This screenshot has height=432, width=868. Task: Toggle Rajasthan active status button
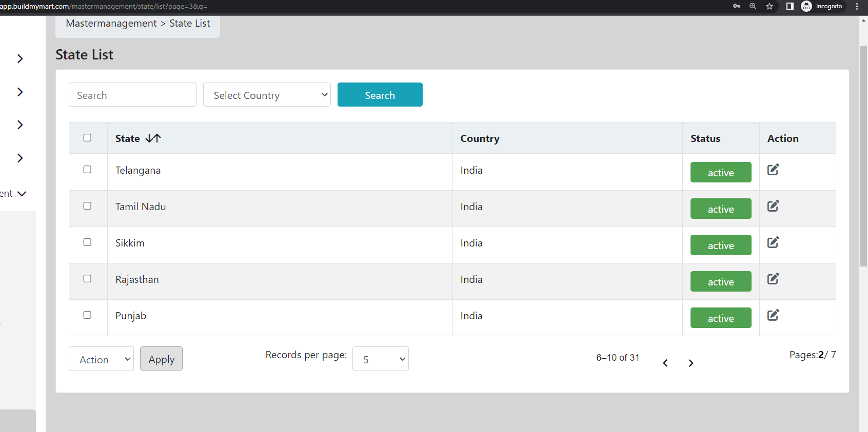721,281
